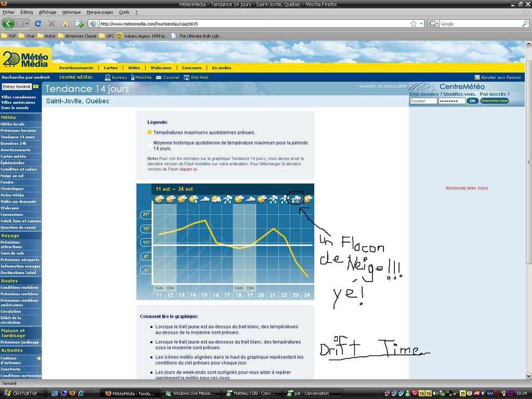Open the Courriel envelope link

[168, 77]
